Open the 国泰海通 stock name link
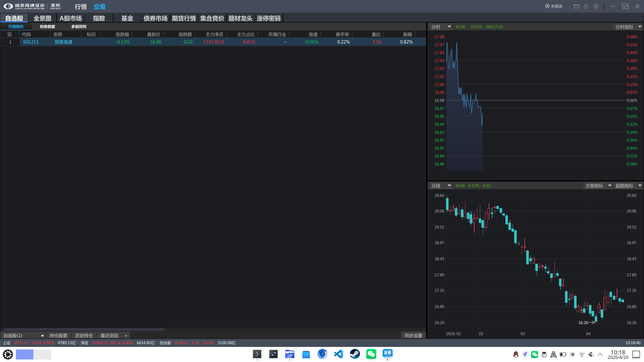The height and width of the screenshot is (362, 644). [63, 42]
